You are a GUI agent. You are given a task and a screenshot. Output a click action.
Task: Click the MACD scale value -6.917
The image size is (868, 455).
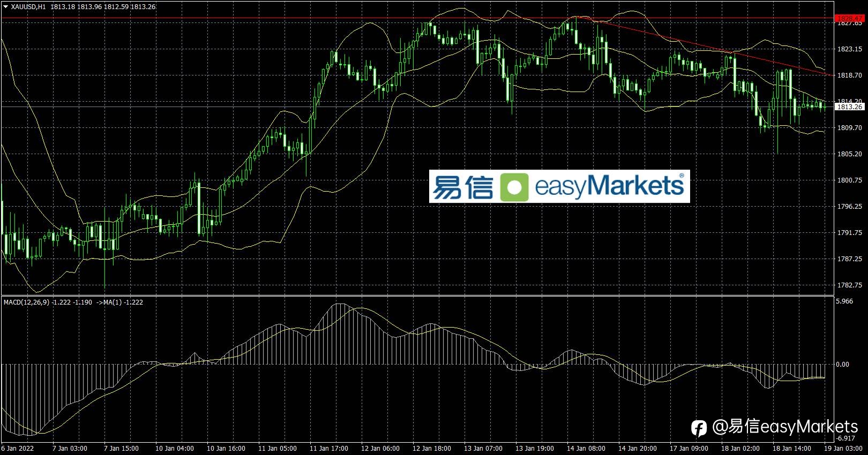coord(845,438)
